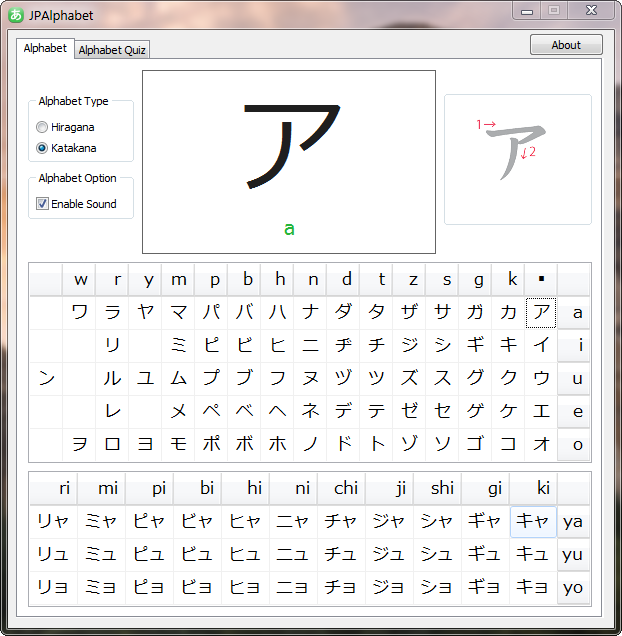Image resolution: width=622 pixels, height=636 pixels.
Task: Click the 'e' row header
Action: click(574, 411)
